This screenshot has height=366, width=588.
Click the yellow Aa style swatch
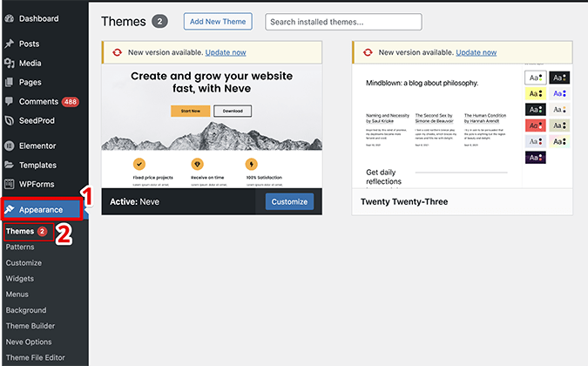(x=536, y=93)
